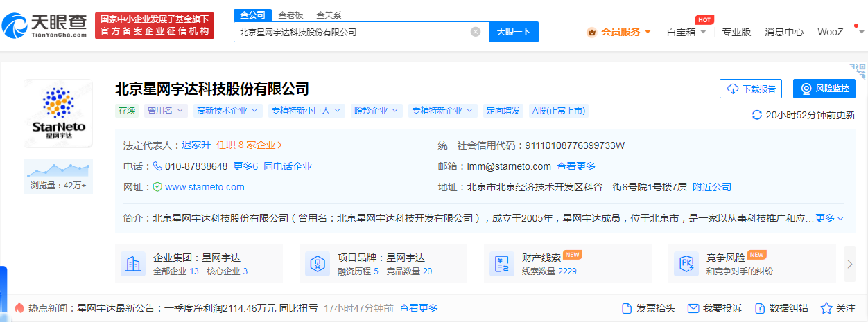The image size is (868, 322).
Task: Open 附近公司 link beside the address
Action: 712,187
